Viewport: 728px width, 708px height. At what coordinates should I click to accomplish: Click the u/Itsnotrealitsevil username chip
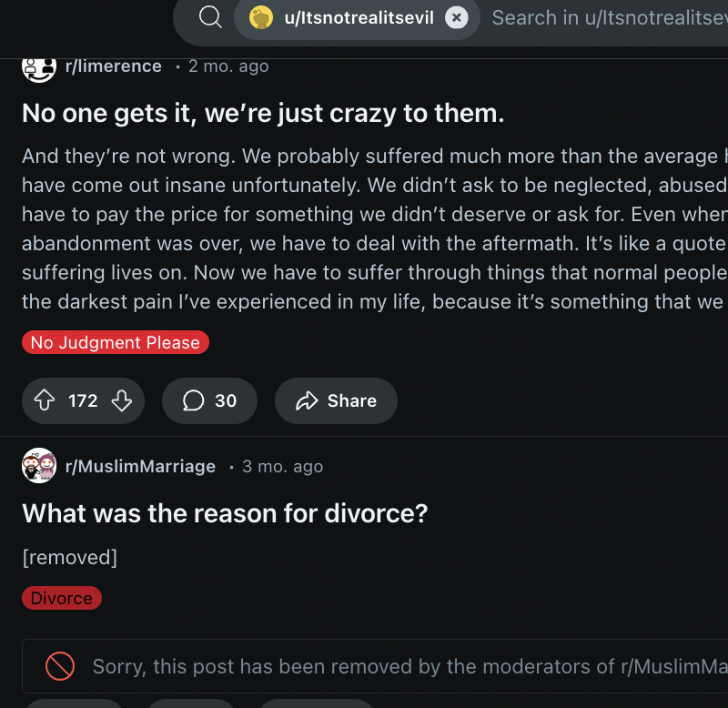(359, 17)
